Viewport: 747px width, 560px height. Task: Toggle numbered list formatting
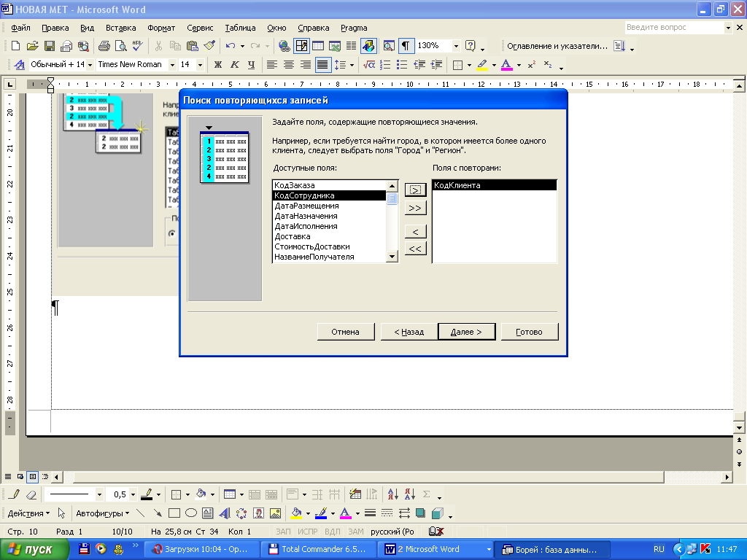(385, 64)
